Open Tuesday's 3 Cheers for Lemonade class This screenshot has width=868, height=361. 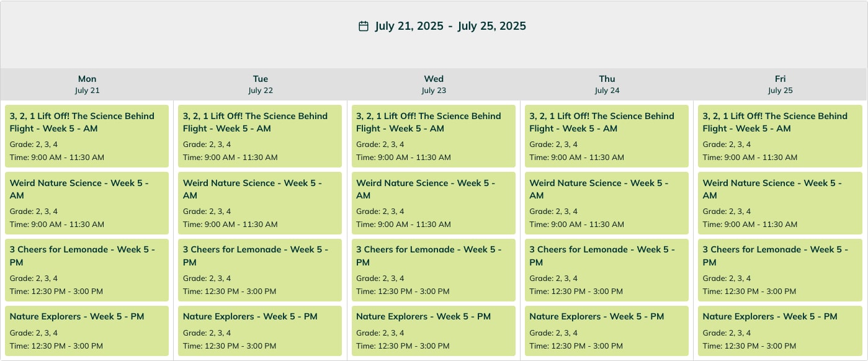tap(260, 270)
